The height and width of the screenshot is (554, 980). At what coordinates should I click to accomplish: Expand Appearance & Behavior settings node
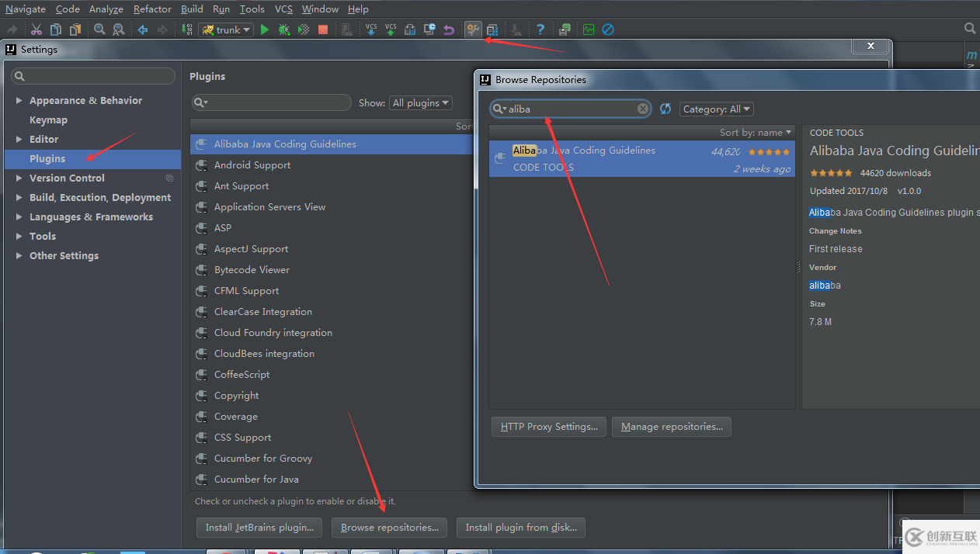(x=19, y=101)
